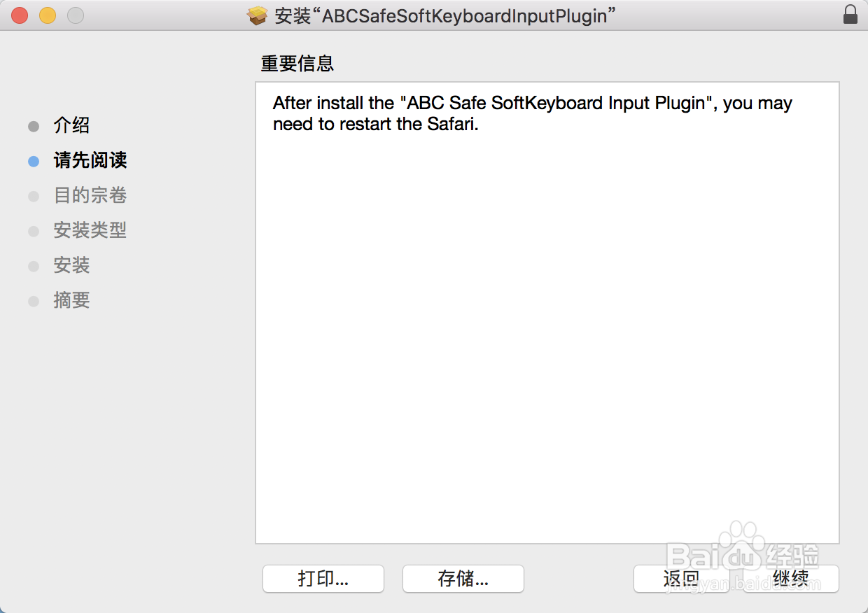The height and width of the screenshot is (613, 868).
Task: Select the 安装类型 step in sidebar
Action: (90, 231)
